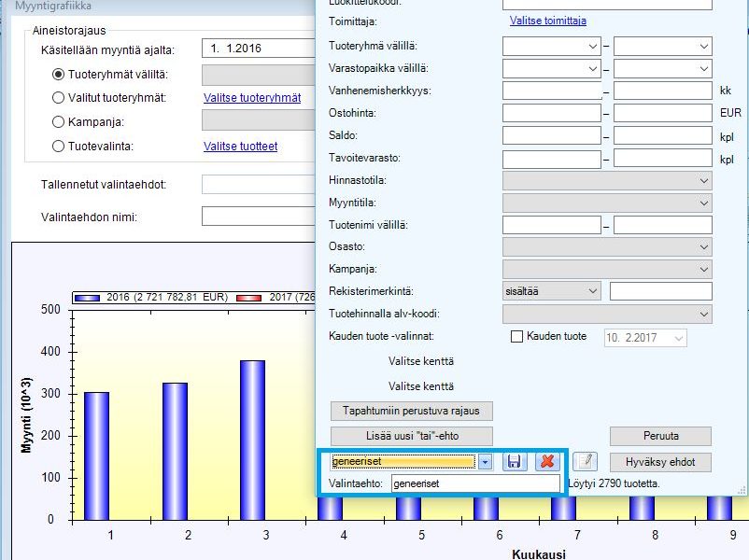Select the Tuoteryhmät väliltä radio button

pyautogui.click(x=58, y=75)
